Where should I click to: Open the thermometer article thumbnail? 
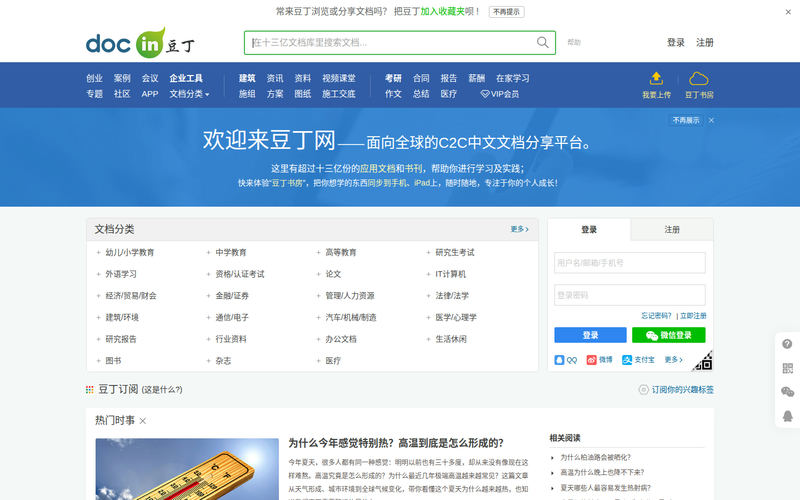pos(187,469)
